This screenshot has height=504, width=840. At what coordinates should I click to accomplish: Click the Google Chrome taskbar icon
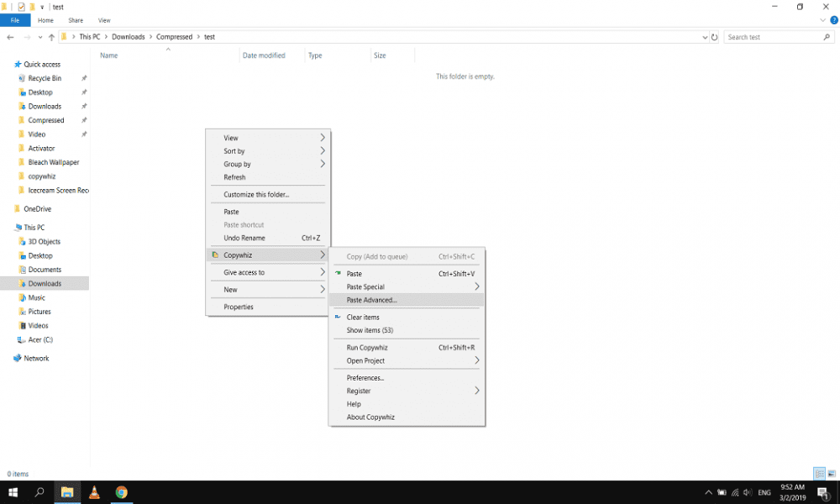(x=122, y=492)
